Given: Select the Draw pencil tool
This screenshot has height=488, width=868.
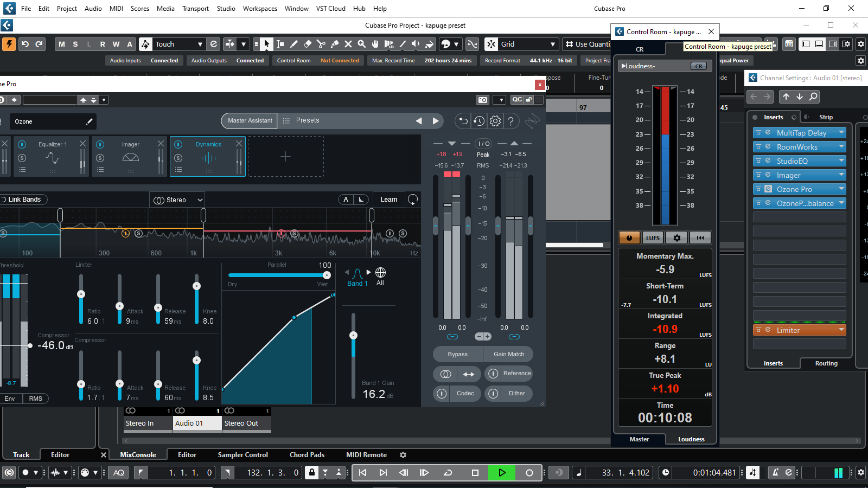Looking at the screenshot, I should pos(293,44).
